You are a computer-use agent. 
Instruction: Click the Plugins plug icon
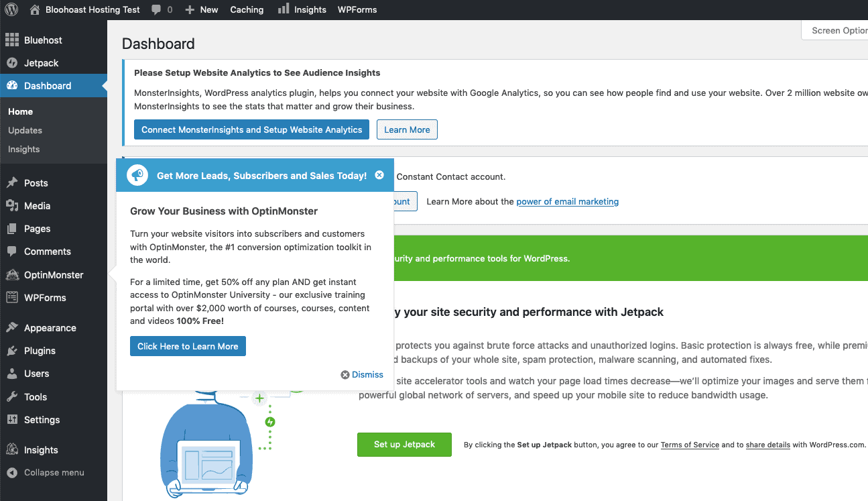(12, 351)
